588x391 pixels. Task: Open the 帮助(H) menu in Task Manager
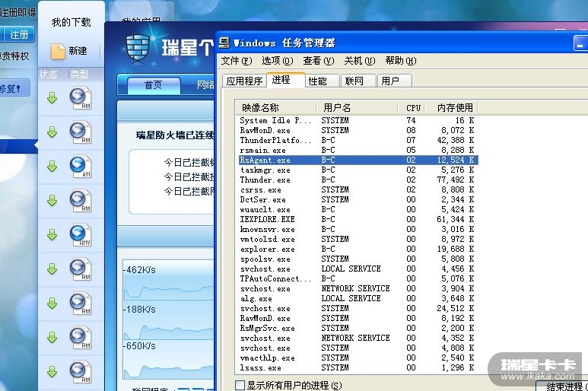click(x=401, y=61)
